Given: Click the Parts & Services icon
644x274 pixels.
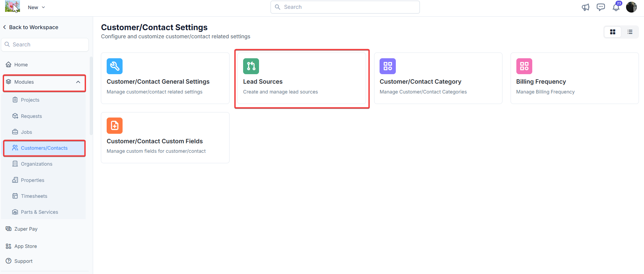Looking at the screenshot, I should coord(15,212).
